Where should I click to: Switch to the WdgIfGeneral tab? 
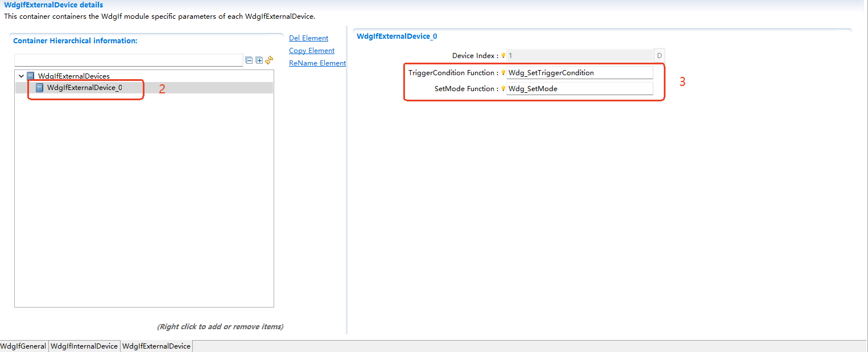23,346
